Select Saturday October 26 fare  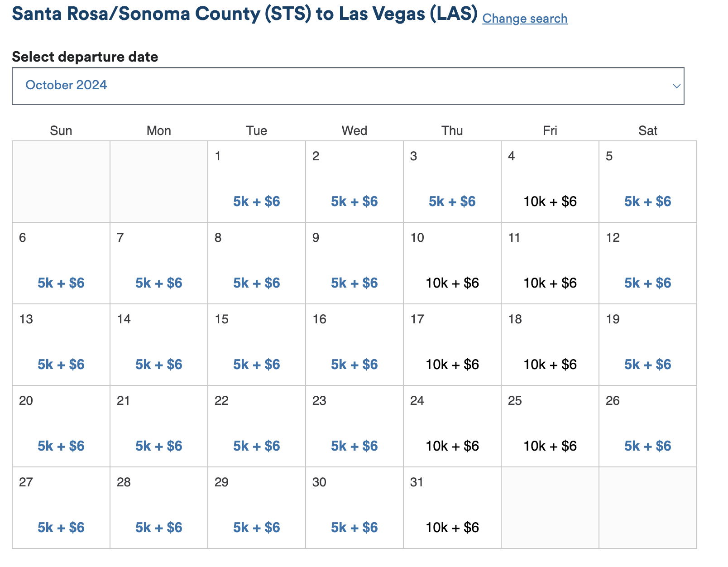(x=648, y=446)
